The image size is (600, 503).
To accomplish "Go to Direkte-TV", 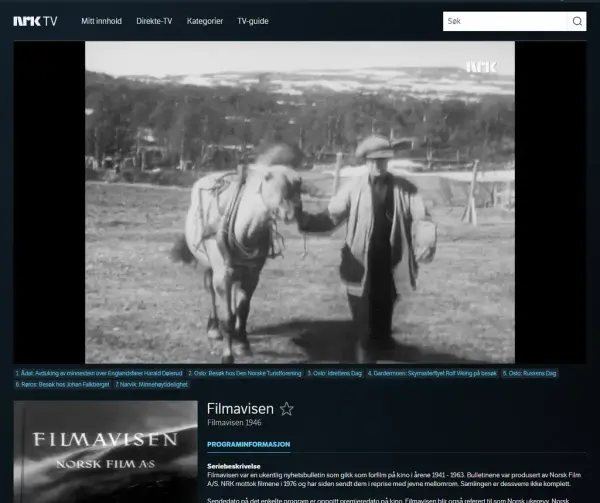I will pyautogui.click(x=154, y=21).
